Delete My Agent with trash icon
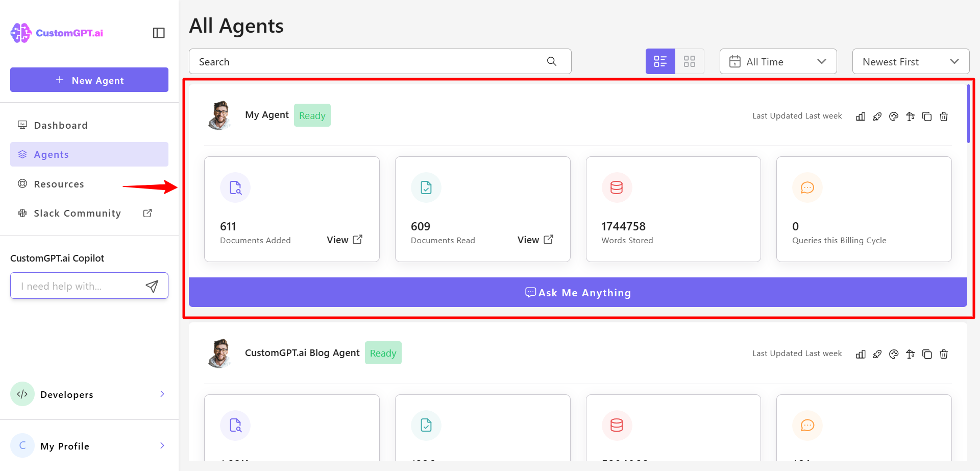Screen dimensions: 980x471 coord(944,116)
